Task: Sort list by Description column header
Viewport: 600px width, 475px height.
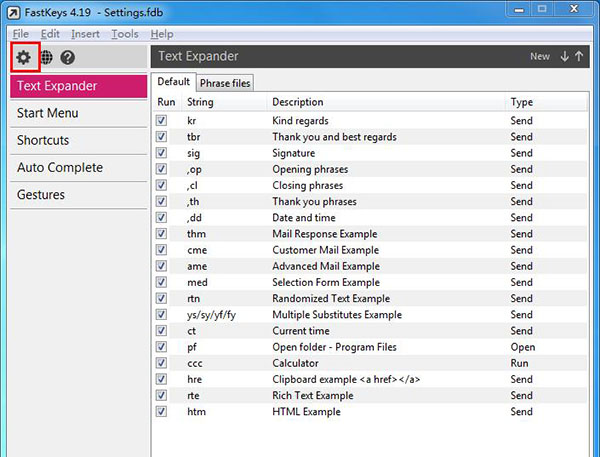Action: (x=298, y=102)
